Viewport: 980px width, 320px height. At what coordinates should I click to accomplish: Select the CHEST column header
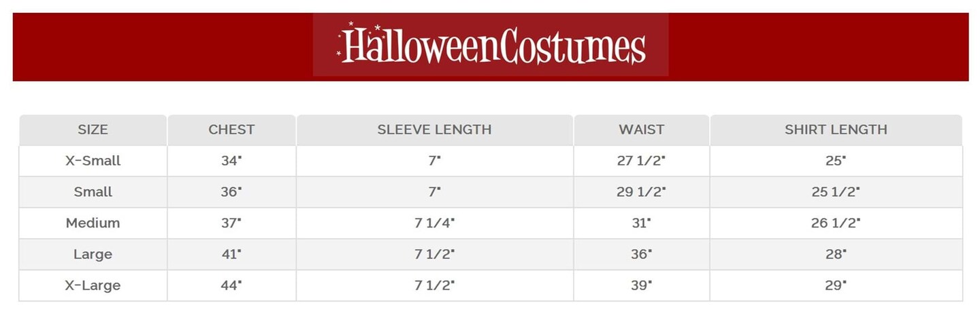231,129
